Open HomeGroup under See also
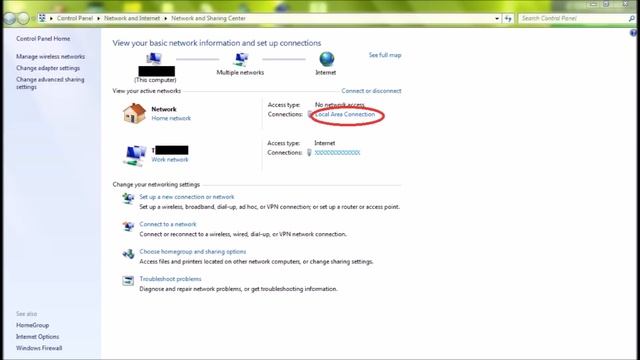Screen dimensions: 640x360 coord(33,325)
